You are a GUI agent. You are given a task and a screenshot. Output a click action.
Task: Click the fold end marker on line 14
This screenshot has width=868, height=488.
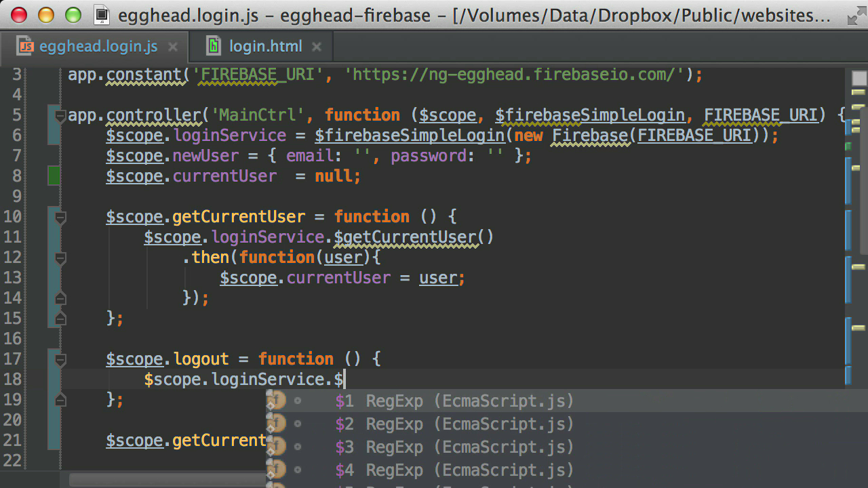[60, 298]
